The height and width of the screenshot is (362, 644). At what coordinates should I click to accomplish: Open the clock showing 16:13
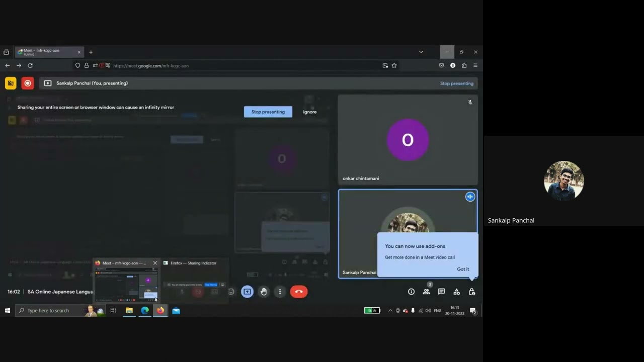click(x=455, y=311)
